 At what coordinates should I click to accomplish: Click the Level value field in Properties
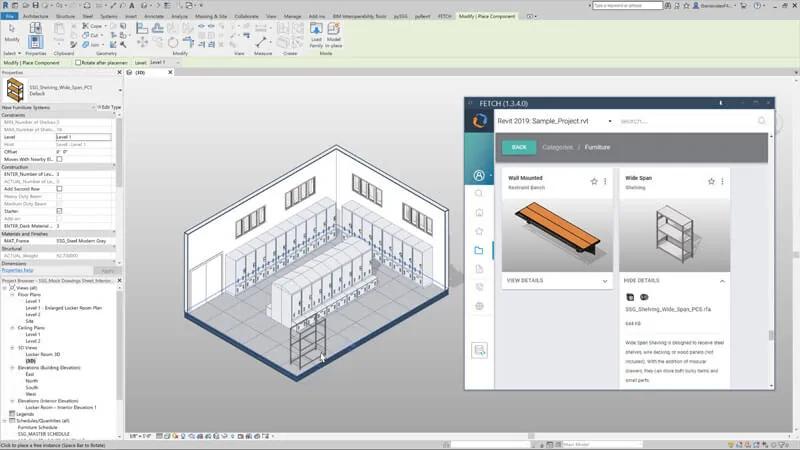coord(84,137)
